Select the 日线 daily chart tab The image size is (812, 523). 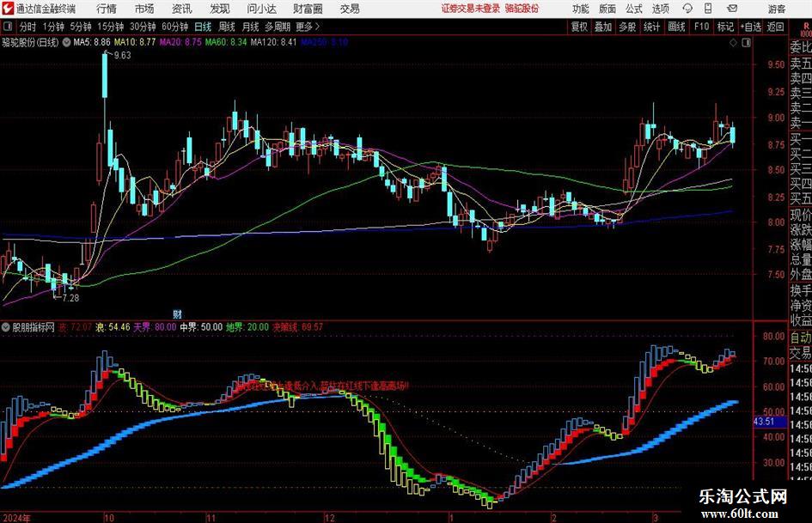(203, 27)
